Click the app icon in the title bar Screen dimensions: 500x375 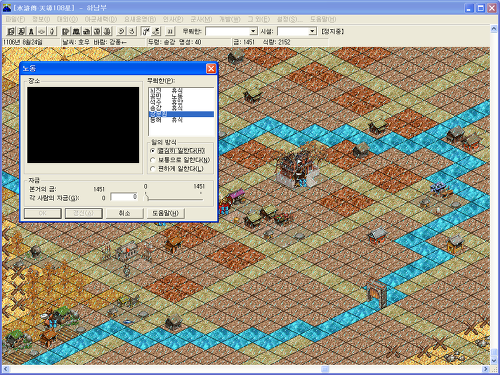click(6, 8)
